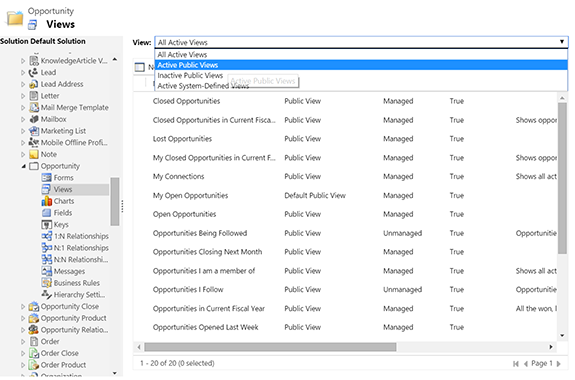Choose Active Public Views option
Screen dimensions: 575x380
coord(361,65)
